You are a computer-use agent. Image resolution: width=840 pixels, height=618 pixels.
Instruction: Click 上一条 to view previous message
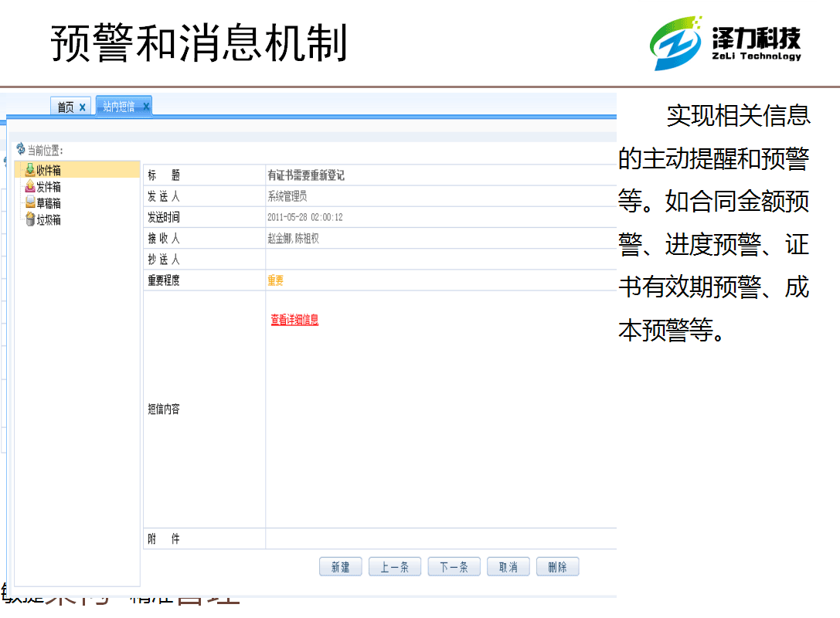click(395, 566)
